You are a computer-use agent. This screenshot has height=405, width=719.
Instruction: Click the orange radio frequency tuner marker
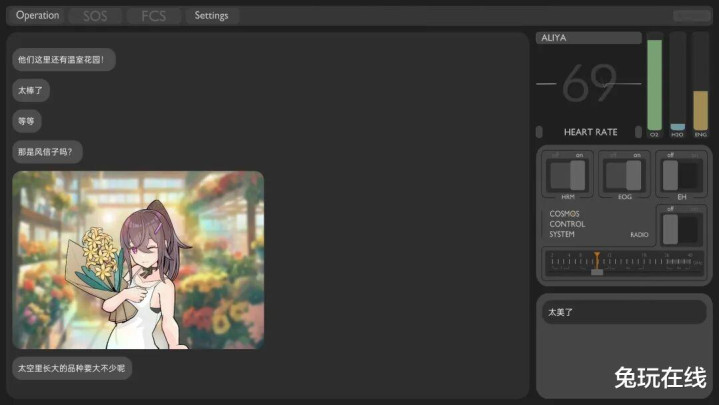click(597, 261)
